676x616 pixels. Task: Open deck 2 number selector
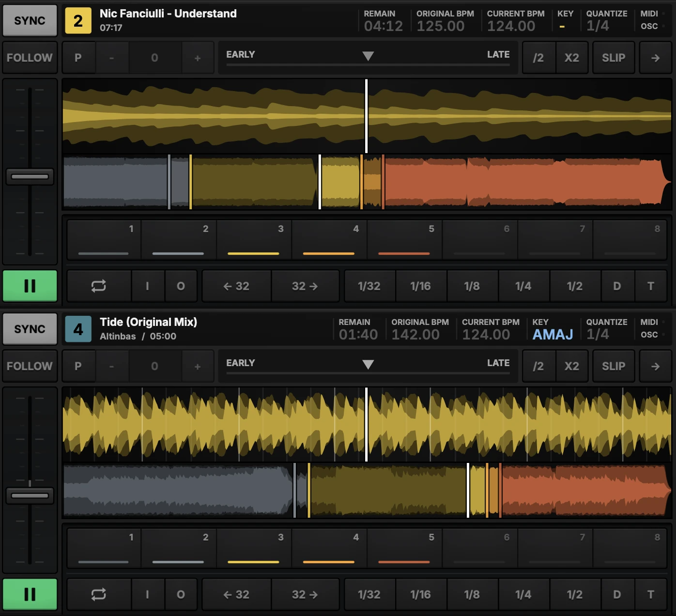(x=78, y=21)
